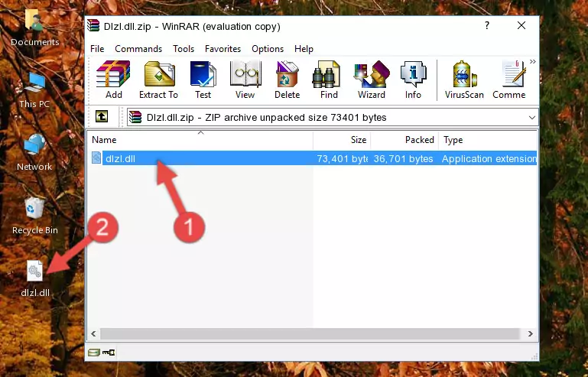Viewport: 588px width, 377px height.
Task: Open the Tools menu
Action: (184, 49)
